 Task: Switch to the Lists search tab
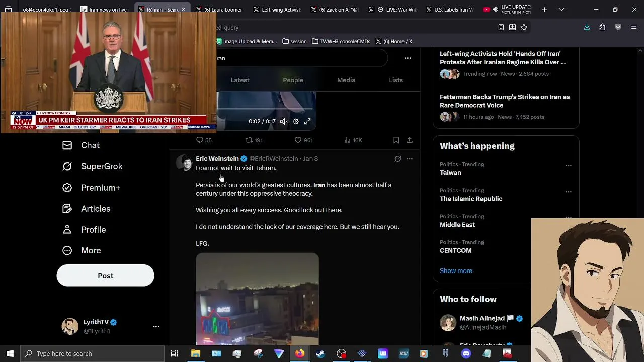point(396,80)
